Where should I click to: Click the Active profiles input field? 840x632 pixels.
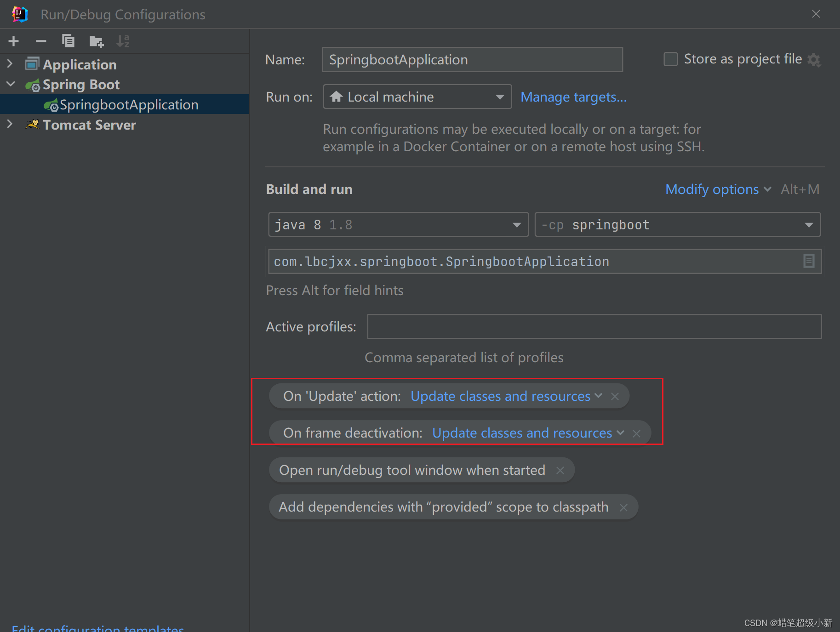pos(594,327)
